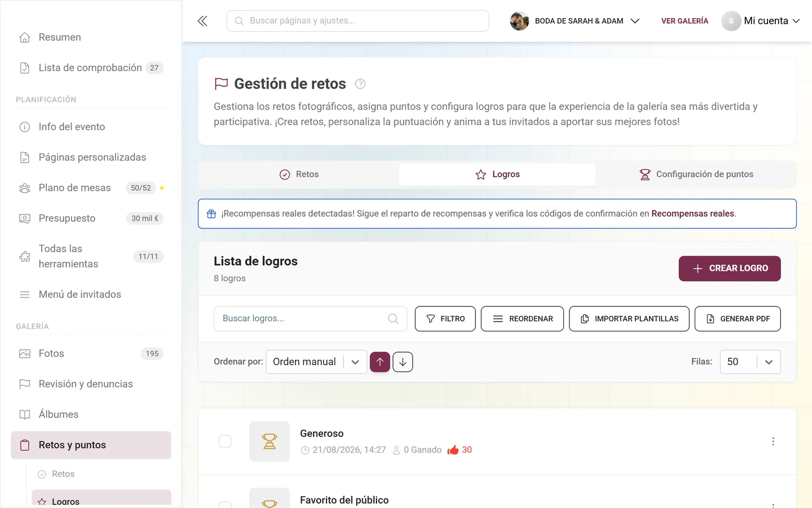Click the Lista de comprobación document icon
This screenshot has width=812, height=508.
[x=25, y=68]
